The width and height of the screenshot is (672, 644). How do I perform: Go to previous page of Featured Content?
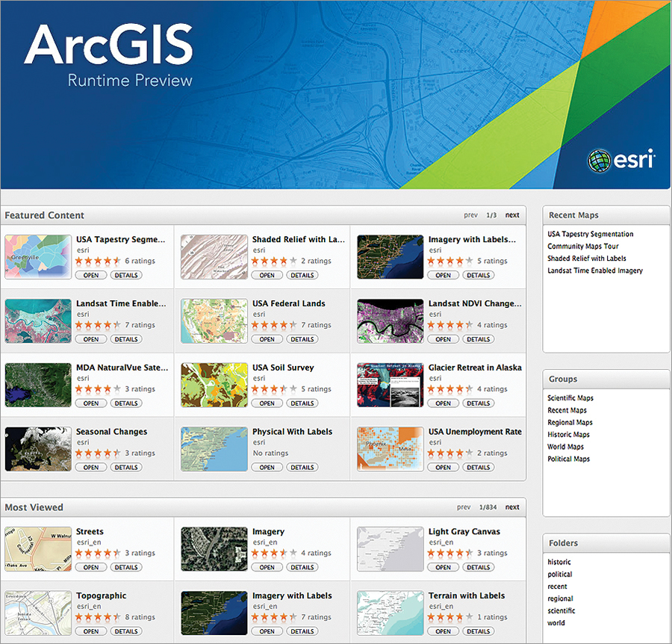(470, 215)
